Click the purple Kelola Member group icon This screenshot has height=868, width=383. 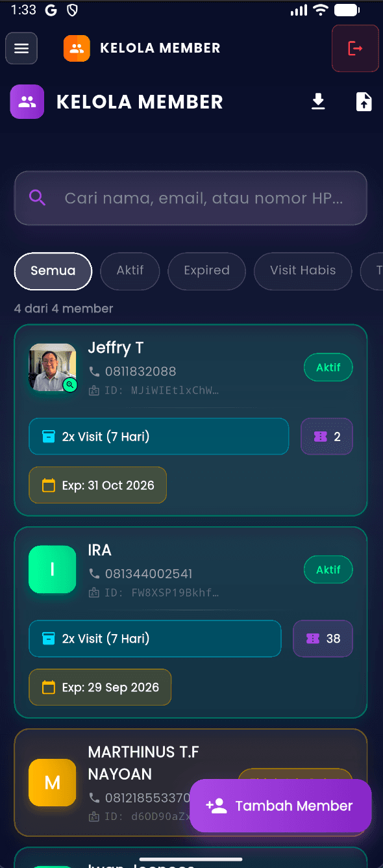pyautogui.click(x=27, y=102)
